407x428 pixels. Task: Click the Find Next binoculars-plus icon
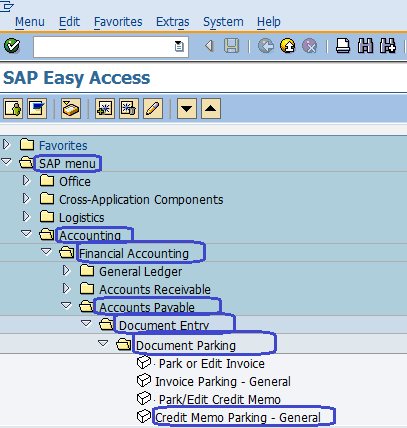(x=388, y=46)
